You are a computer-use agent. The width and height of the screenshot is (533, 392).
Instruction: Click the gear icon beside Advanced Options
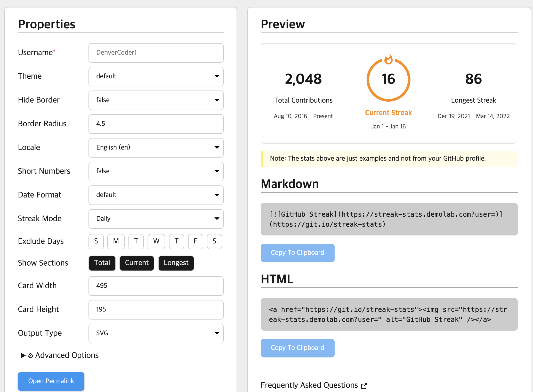point(30,356)
